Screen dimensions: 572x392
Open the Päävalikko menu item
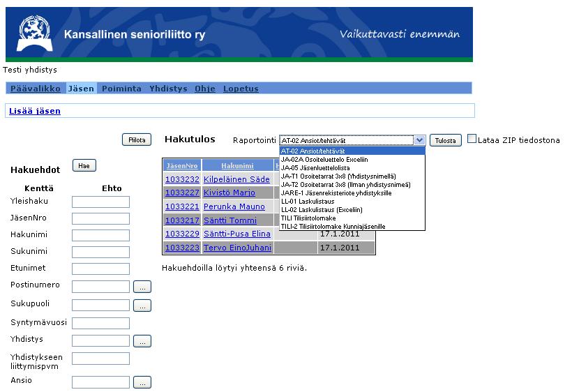[36, 89]
